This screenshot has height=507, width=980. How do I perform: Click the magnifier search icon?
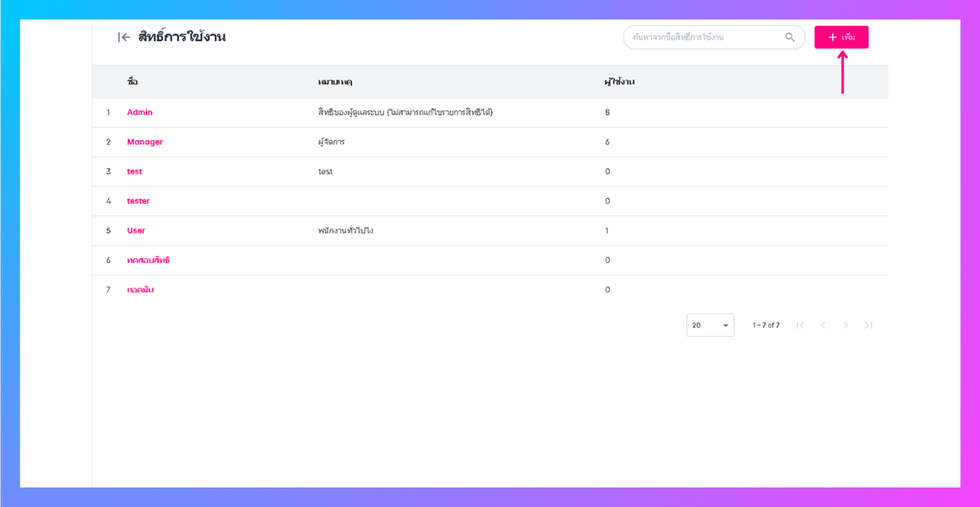790,38
